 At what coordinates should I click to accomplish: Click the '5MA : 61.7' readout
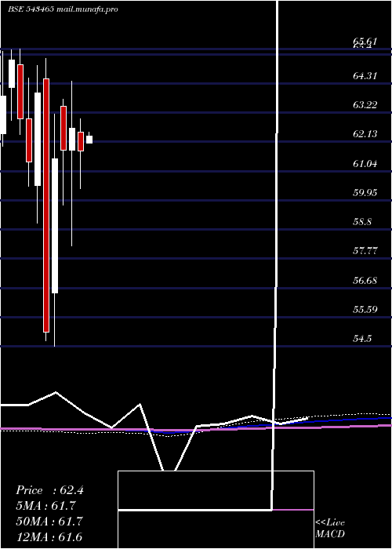[45, 506]
